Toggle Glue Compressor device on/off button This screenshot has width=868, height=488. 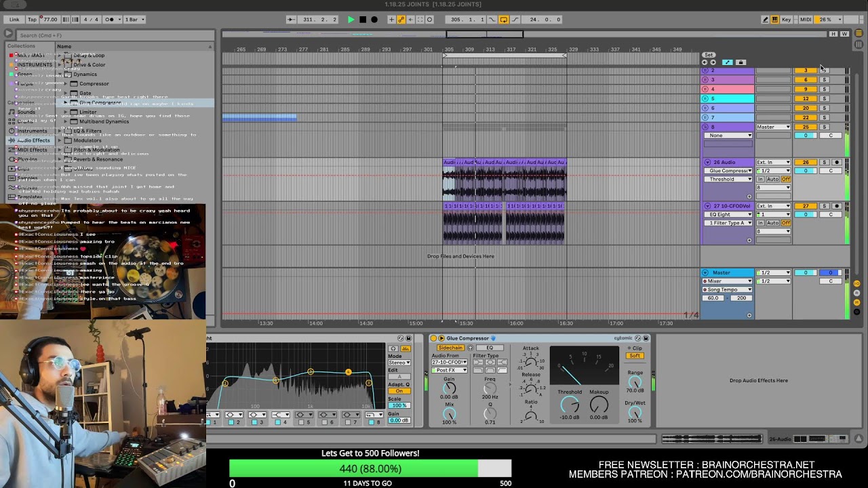433,338
